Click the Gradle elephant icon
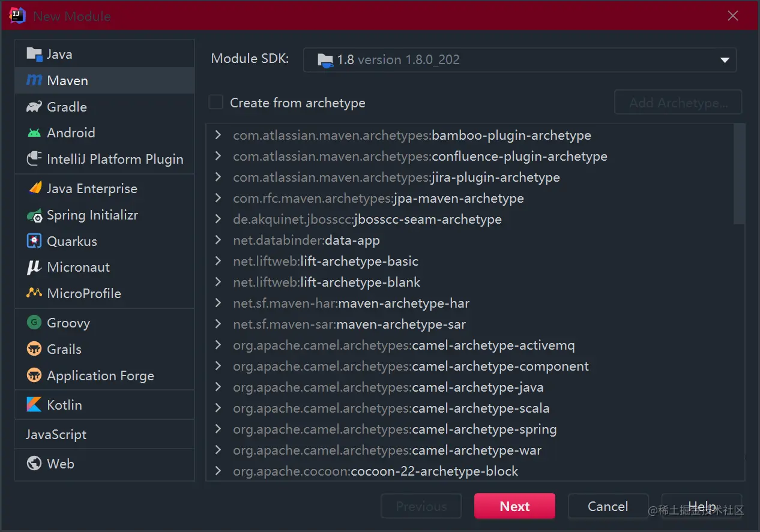Screen dimensions: 760x532 34,107
